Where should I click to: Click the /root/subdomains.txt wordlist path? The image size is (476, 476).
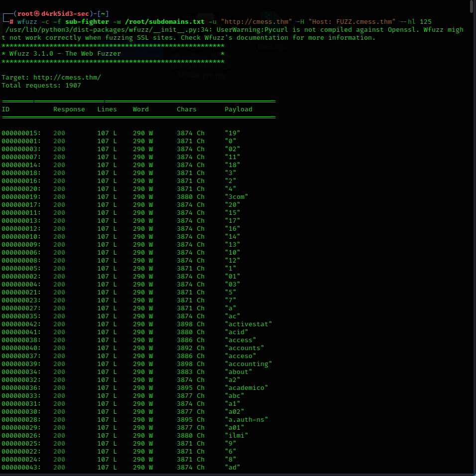(x=165, y=22)
